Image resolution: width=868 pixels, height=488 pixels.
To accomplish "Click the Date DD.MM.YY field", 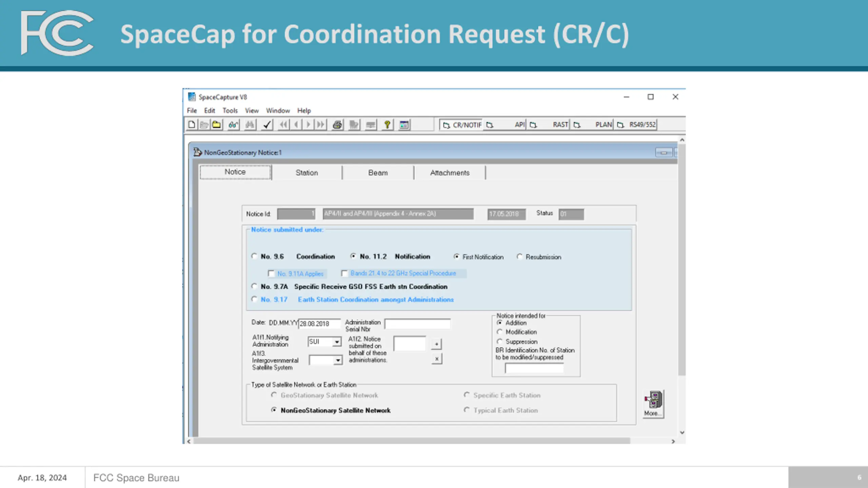I will (319, 324).
